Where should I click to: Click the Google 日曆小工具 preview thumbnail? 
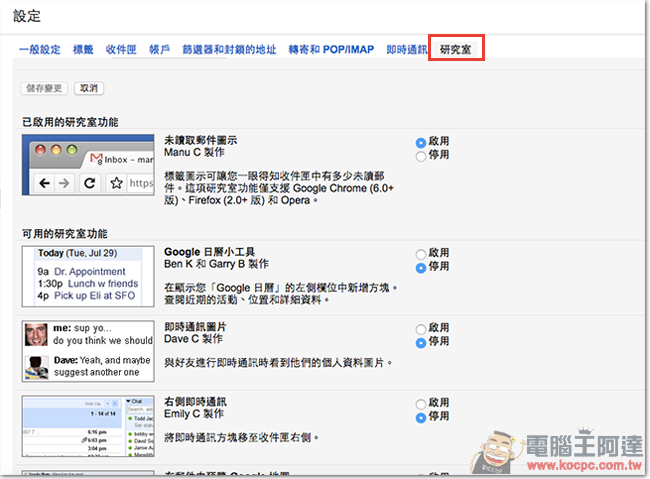(88, 276)
